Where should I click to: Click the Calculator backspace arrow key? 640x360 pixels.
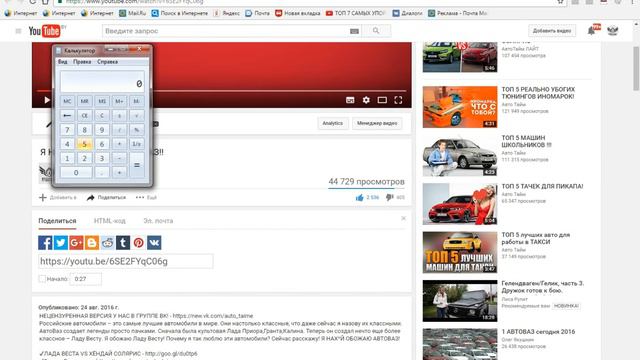[67, 116]
